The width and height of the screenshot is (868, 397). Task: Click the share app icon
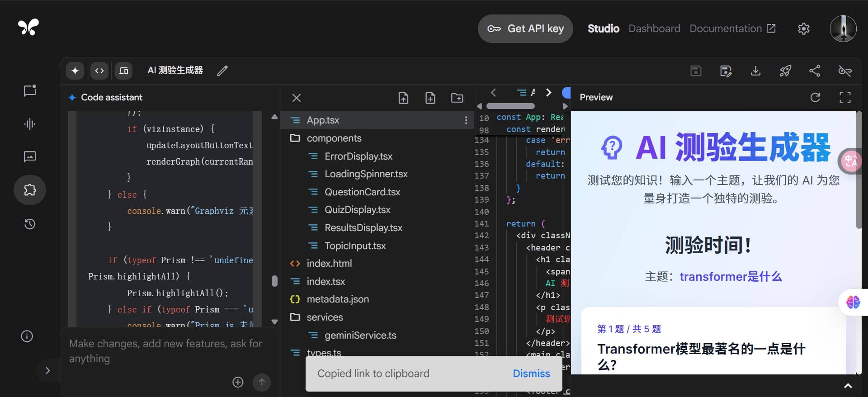point(815,71)
